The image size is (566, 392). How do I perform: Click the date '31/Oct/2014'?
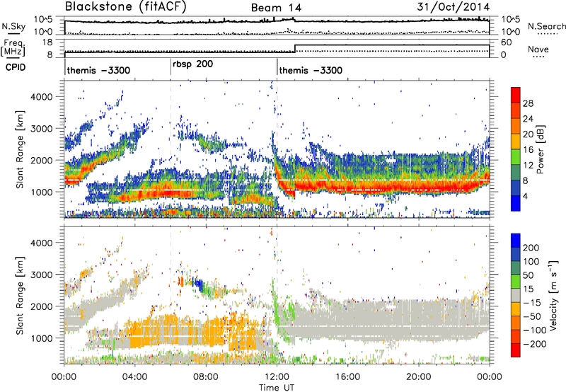coord(454,7)
